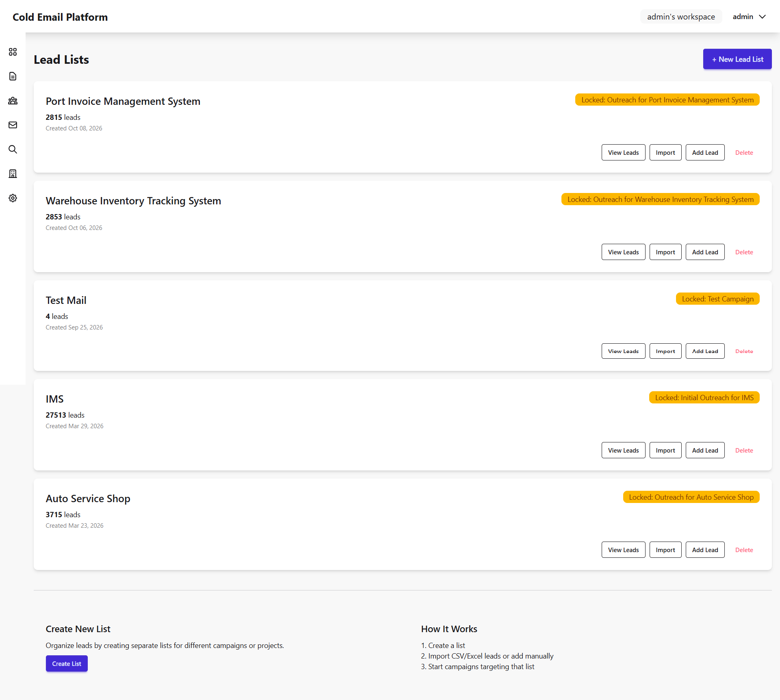The image size is (780, 700).
Task: Import leads into Test Mail list
Action: (665, 351)
